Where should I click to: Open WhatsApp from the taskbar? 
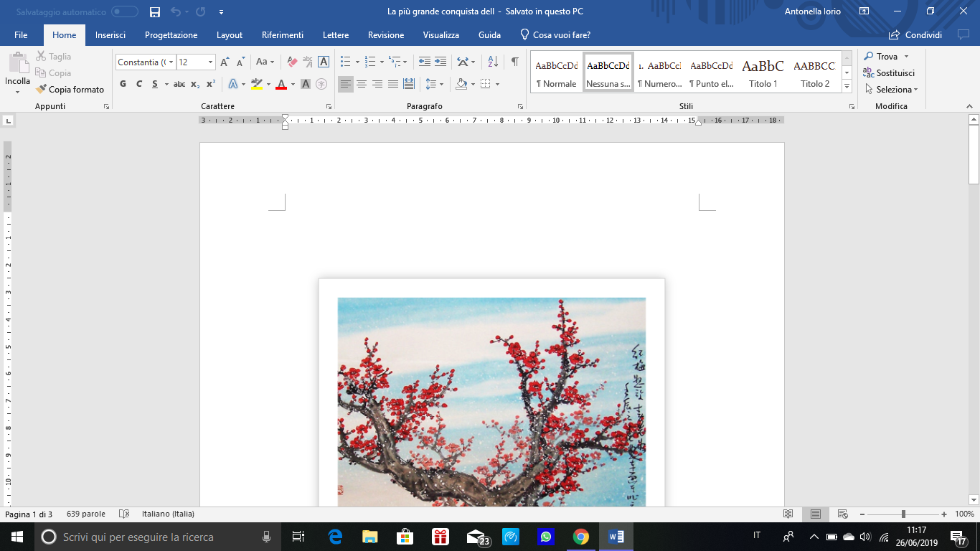[x=546, y=537]
